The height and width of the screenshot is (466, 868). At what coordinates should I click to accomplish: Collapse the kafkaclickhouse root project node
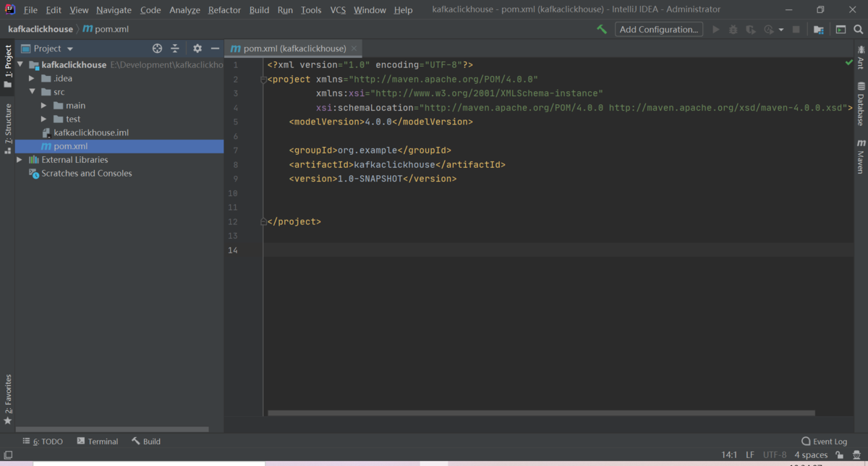click(x=20, y=65)
